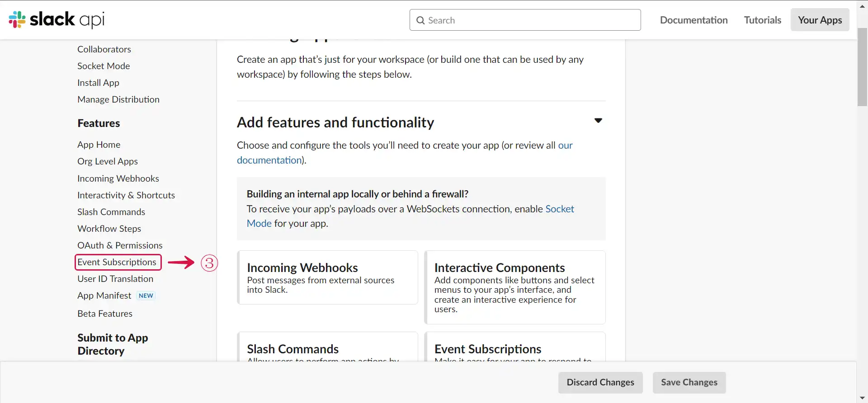Open the Socket Mode sidebar link

[x=104, y=66]
